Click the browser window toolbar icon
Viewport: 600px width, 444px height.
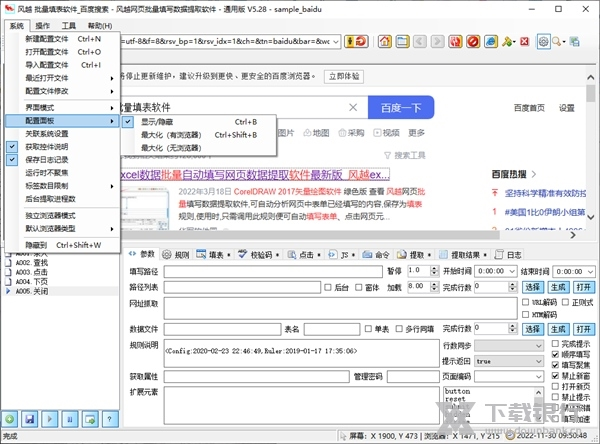(402, 41)
